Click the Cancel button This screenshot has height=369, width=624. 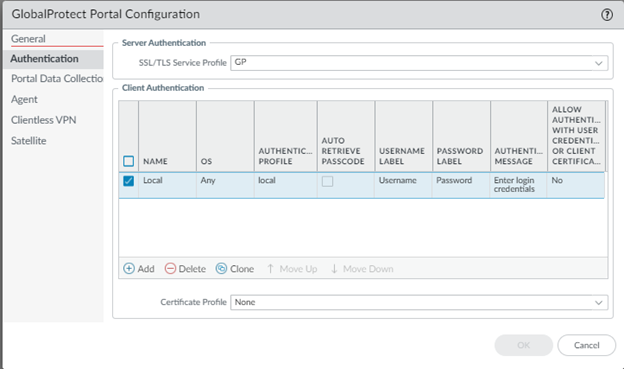587,345
